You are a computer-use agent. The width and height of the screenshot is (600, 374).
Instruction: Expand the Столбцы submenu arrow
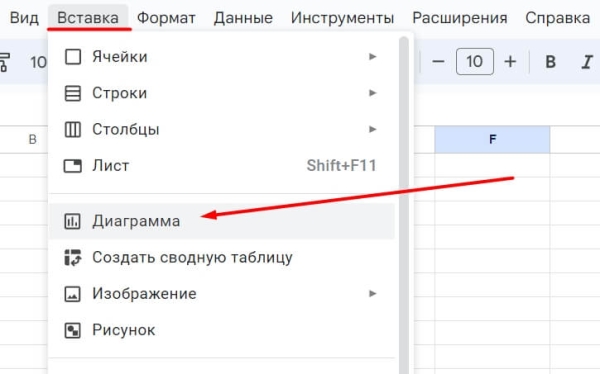(372, 129)
